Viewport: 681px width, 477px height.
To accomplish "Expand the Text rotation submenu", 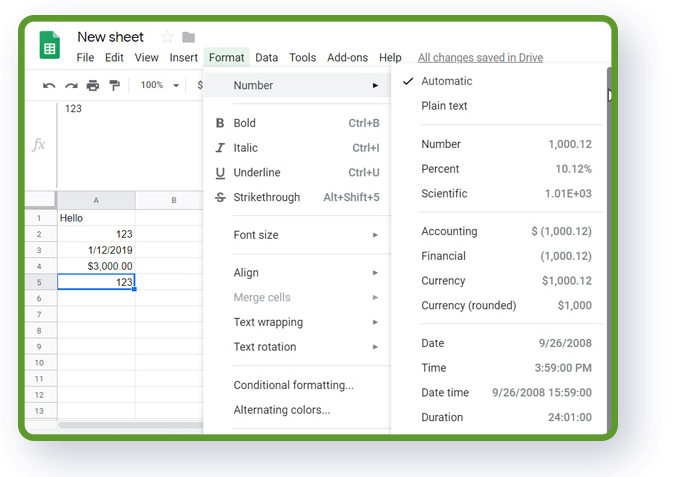I will (298, 347).
